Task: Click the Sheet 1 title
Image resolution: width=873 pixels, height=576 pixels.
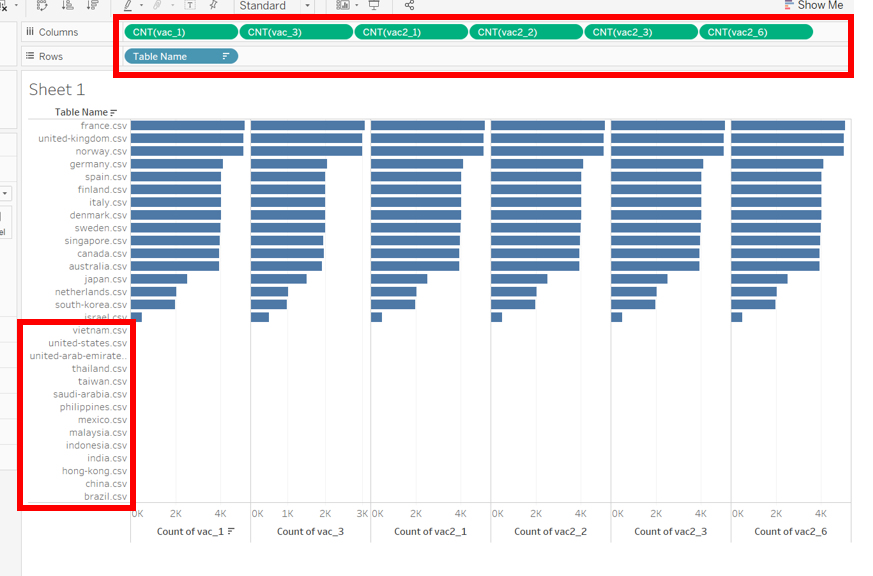Action: click(57, 90)
